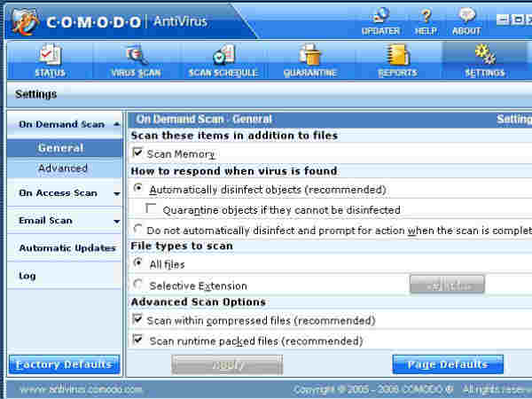Image resolution: width=532 pixels, height=399 pixels.
Task: Collapse the On Demand Scan section arrow
Action: point(117,124)
